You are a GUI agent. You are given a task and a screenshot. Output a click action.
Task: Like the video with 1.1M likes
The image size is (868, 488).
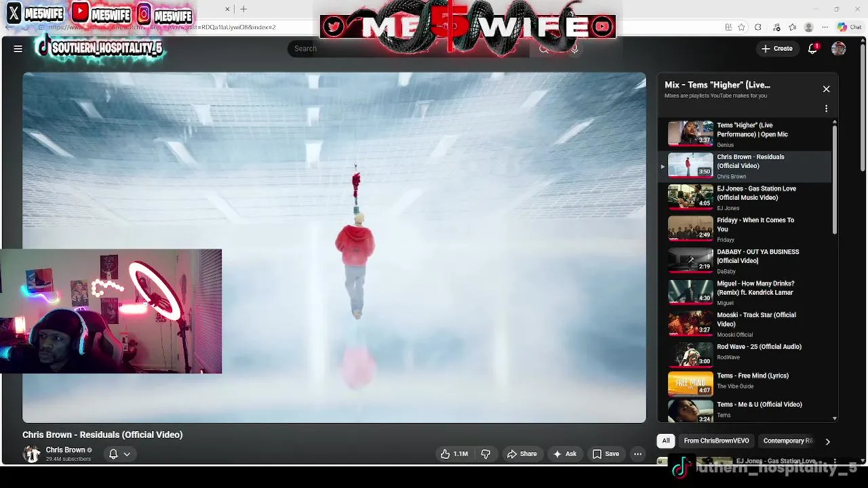point(454,454)
